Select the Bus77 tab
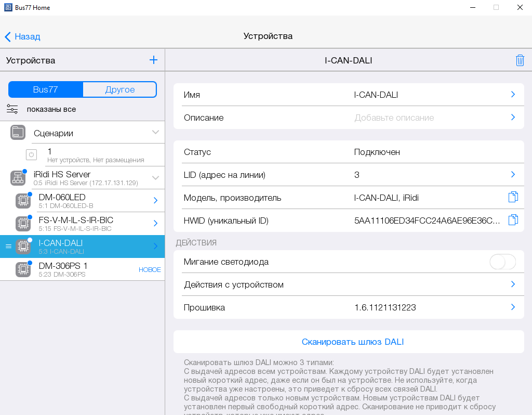Viewport: 532px width, 415px height. (x=46, y=89)
